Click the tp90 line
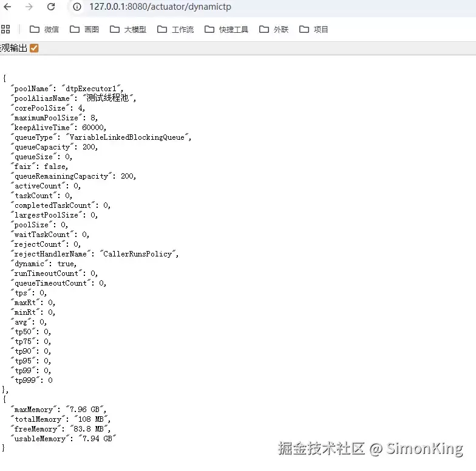This screenshot has width=476, height=471. 30,351
